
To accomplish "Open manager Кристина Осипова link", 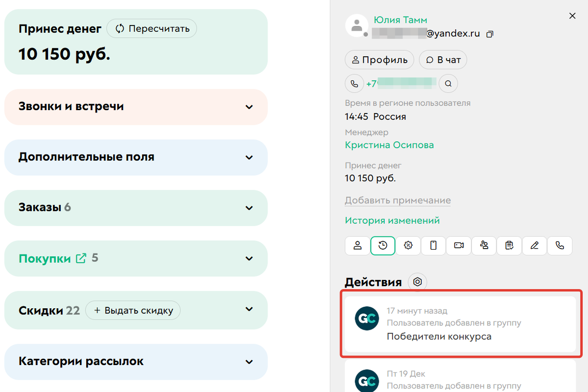I will (x=389, y=145).
